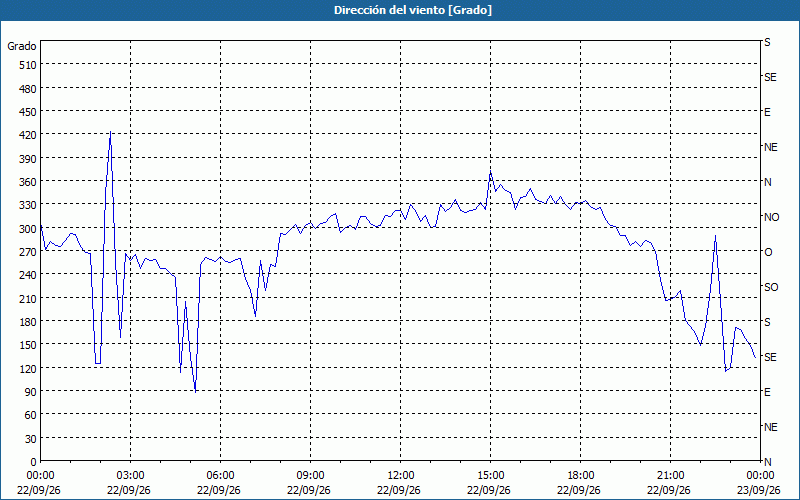Select the 330 degree axis label
This screenshot has height=500, width=800.
point(28,205)
